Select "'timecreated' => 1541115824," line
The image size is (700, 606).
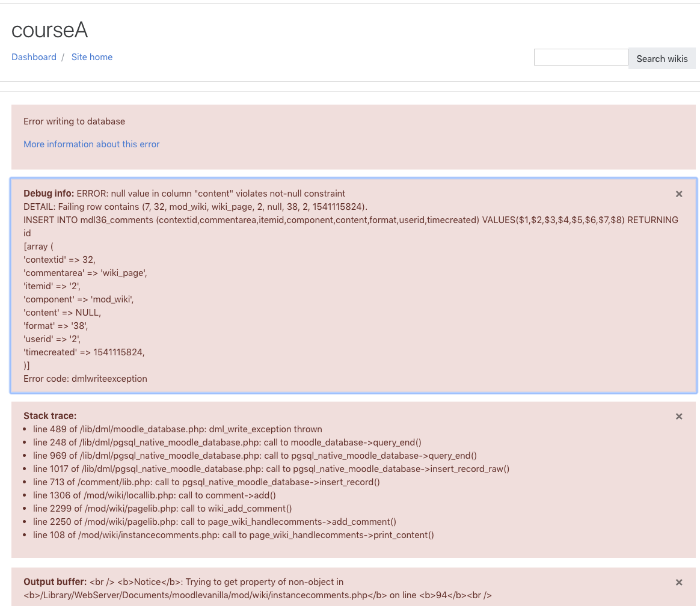click(84, 352)
